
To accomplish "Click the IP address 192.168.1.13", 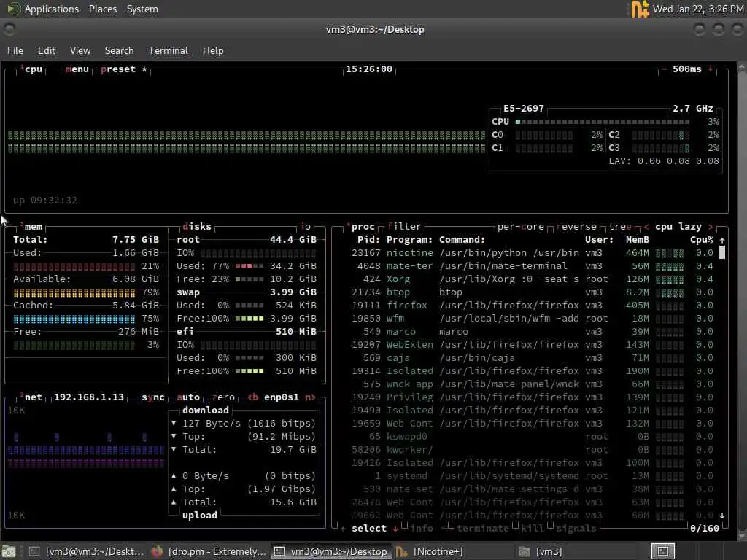I will click(88, 397).
